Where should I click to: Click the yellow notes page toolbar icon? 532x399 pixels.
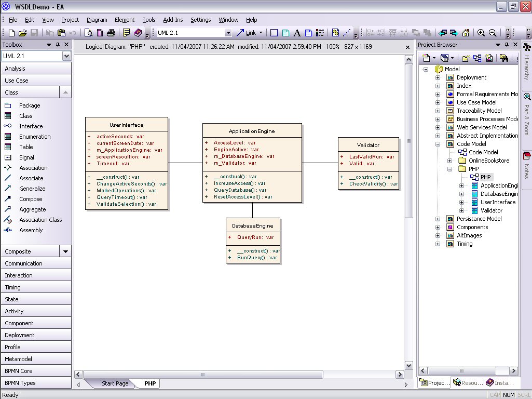click(x=127, y=33)
